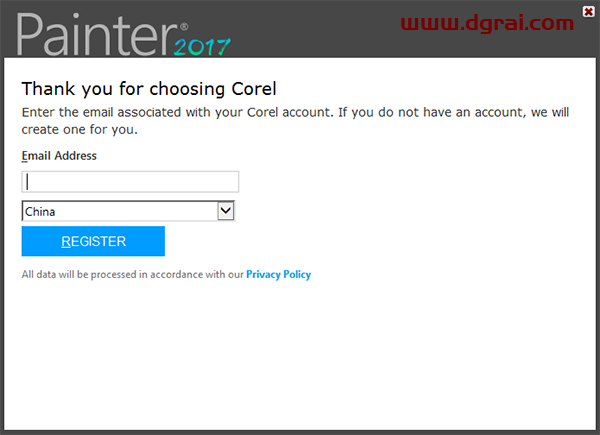Click empty white space right of REGISTER
Screen dimensions: 600x435
pyautogui.click(x=380, y=241)
